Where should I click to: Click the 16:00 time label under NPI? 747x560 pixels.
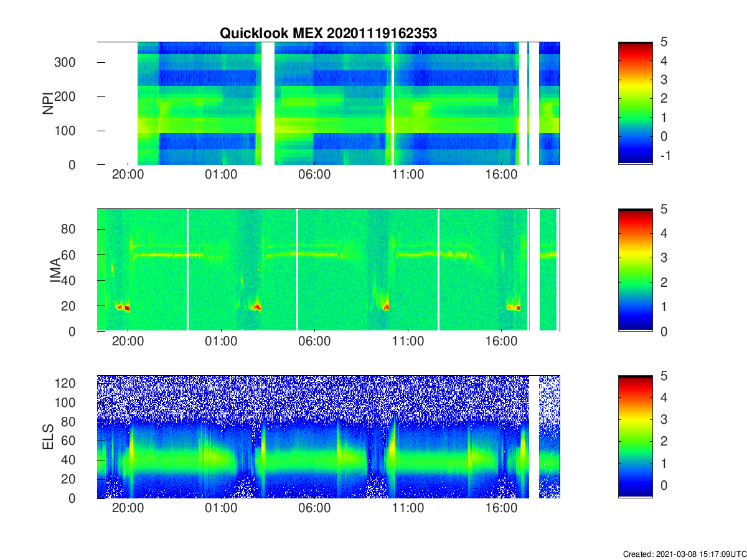502,175
